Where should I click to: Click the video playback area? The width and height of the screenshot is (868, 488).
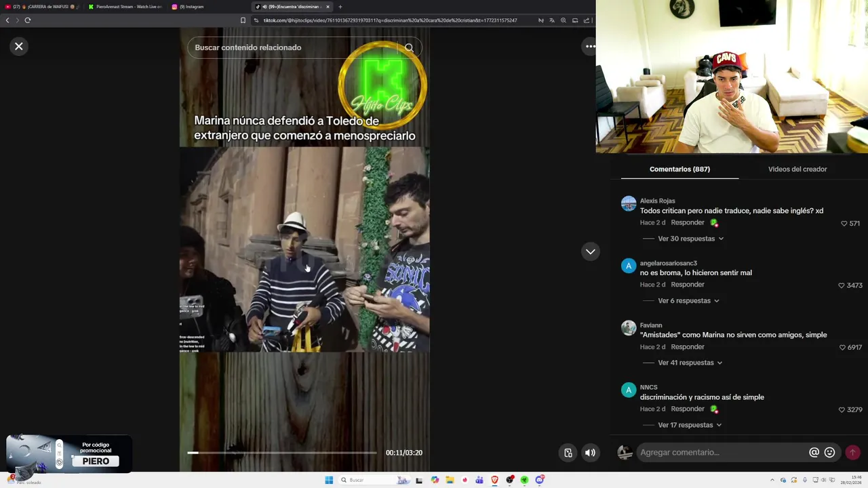[x=304, y=249]
